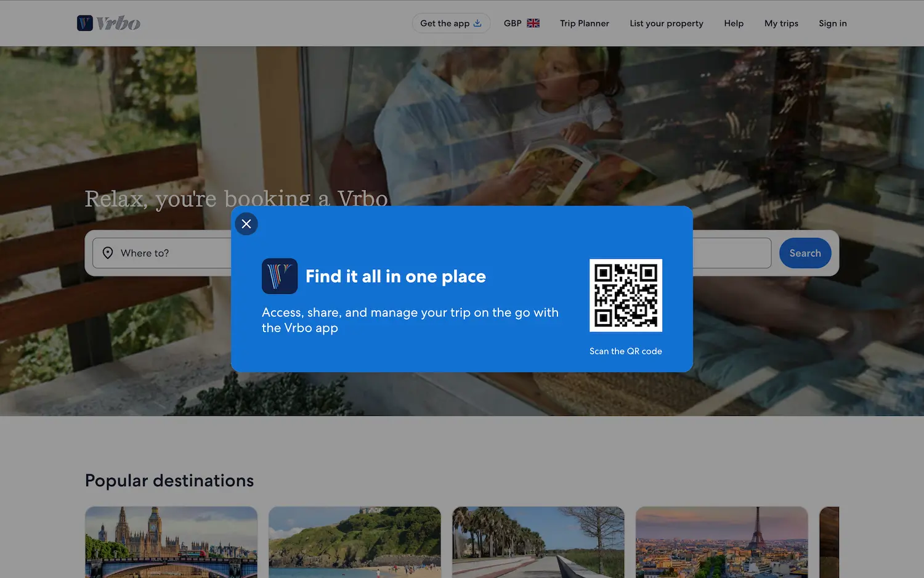
Task: Click the blue Search button
Action: pos(805,253)
